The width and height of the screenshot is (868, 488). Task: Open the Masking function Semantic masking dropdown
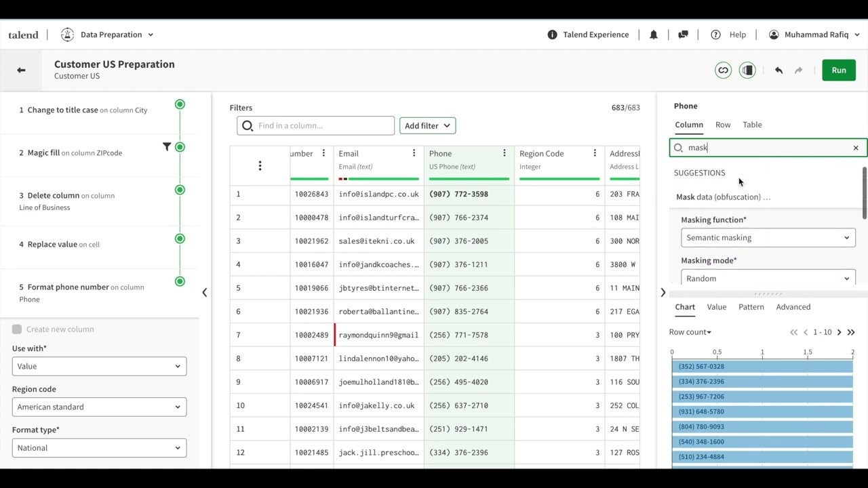(768, 237)
